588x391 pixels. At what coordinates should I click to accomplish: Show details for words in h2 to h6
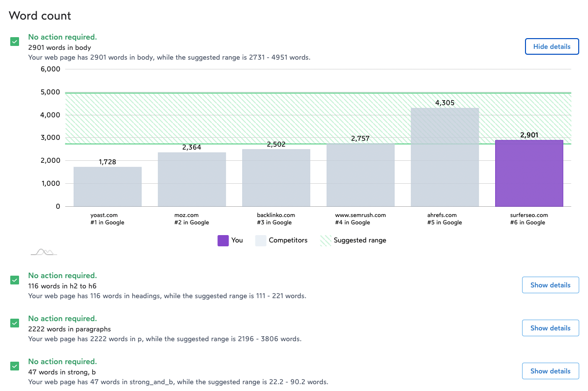pos(550,285)
